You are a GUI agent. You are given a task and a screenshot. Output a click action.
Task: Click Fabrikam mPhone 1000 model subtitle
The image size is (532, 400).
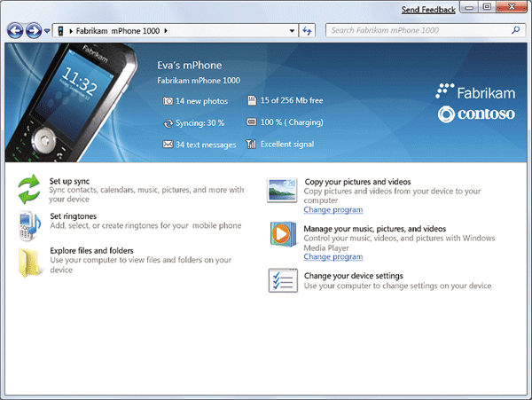pos(199,81)
